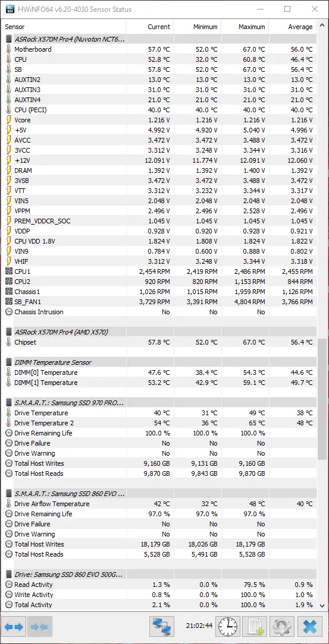The width and height of the screenshot is (329, 644).
Task: Start logging with the sheet-plus icon
Action: tap(255, 627)
